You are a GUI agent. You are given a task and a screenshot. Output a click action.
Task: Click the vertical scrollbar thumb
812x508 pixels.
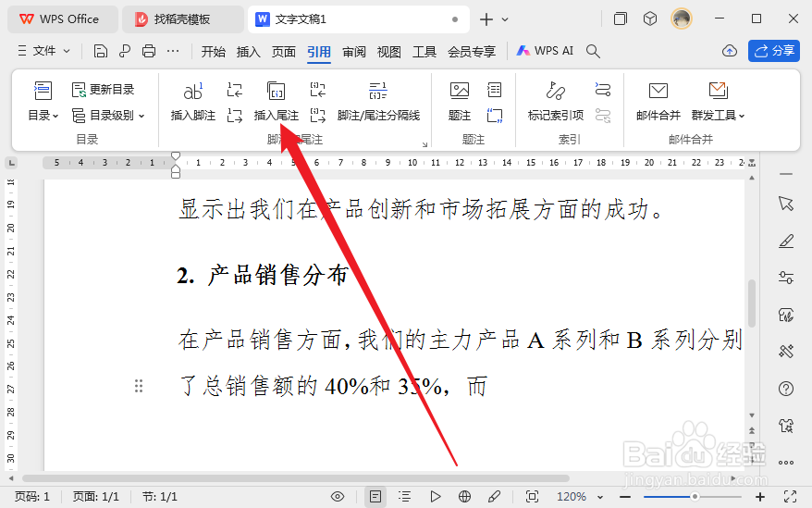point(752,304)
